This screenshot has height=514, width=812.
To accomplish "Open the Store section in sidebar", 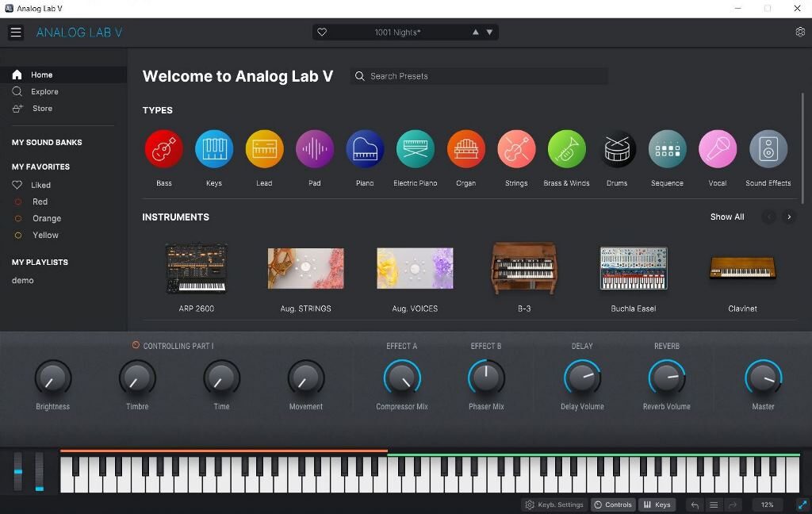I will (x=63, y=109).
